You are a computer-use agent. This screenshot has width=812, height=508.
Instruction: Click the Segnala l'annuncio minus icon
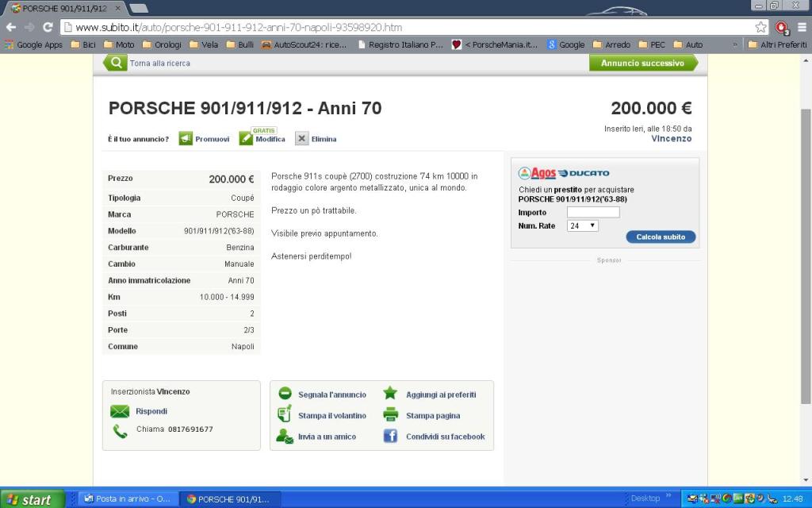[x=285, y=394]
